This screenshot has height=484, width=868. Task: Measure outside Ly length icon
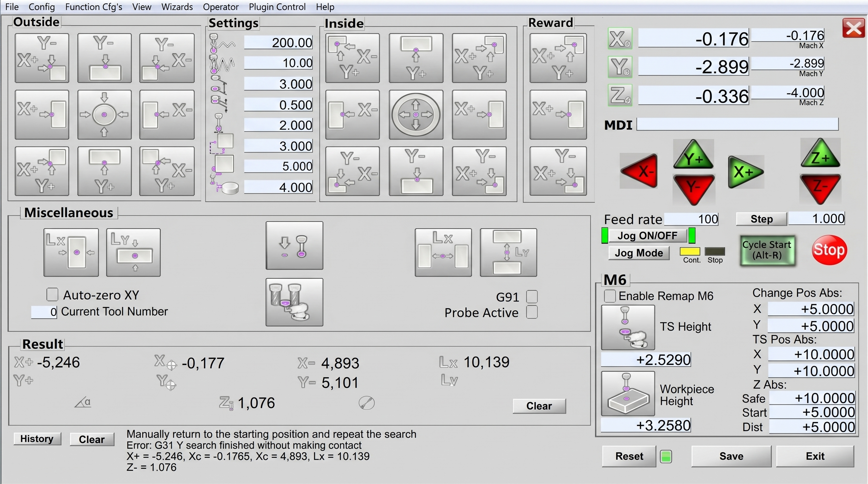pyautogui.click(x=133, y=252)
